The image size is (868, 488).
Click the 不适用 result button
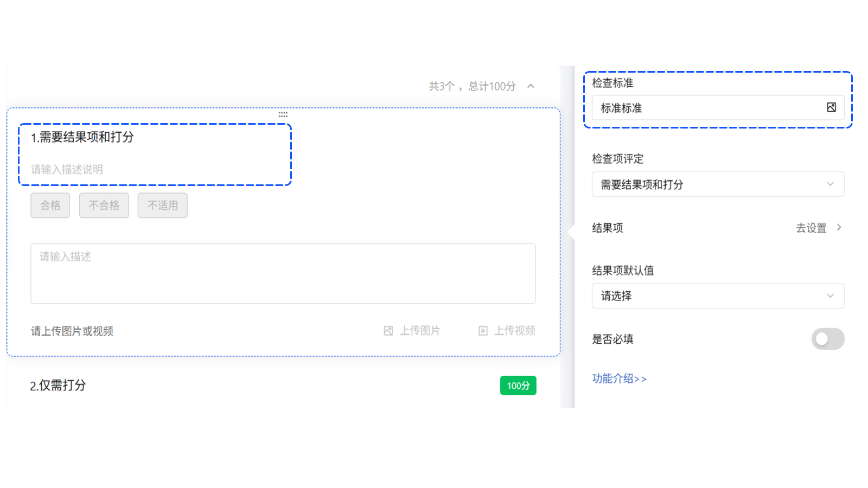pos(162,206)
